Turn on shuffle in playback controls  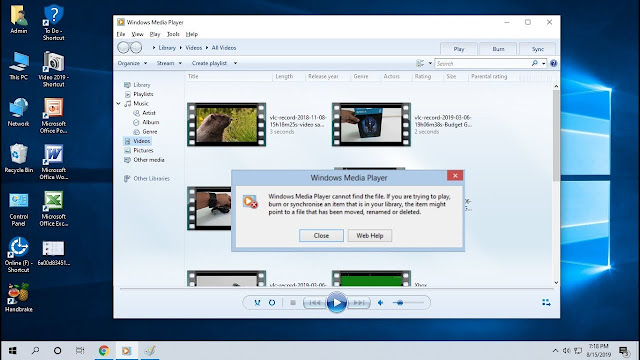point(257,302)
